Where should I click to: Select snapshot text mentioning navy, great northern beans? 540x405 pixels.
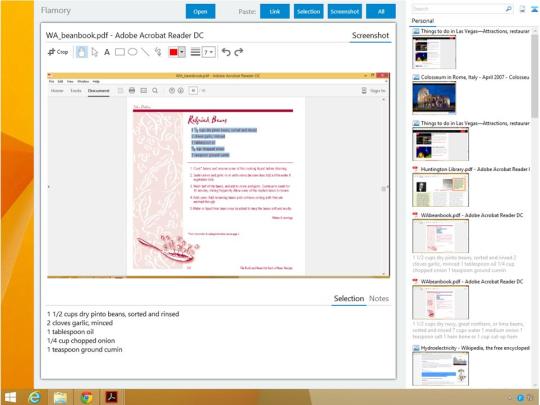pyautogui.click(x=468, y=330)
